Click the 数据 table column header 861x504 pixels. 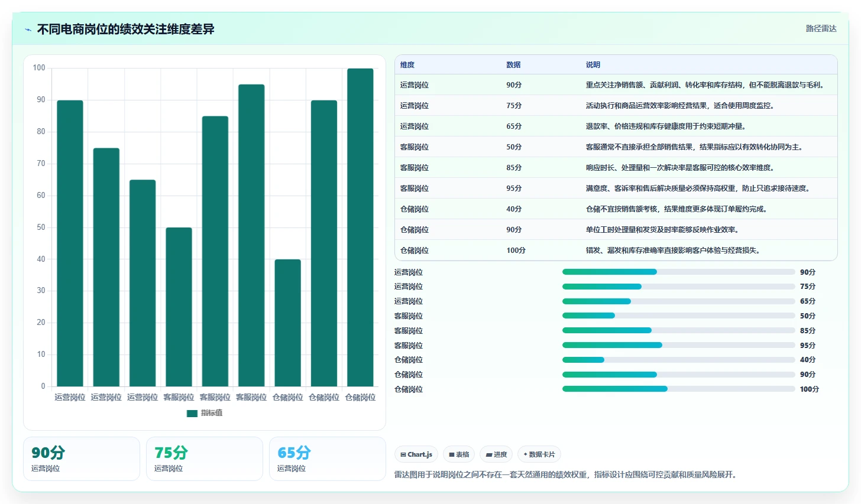(513, 65)
